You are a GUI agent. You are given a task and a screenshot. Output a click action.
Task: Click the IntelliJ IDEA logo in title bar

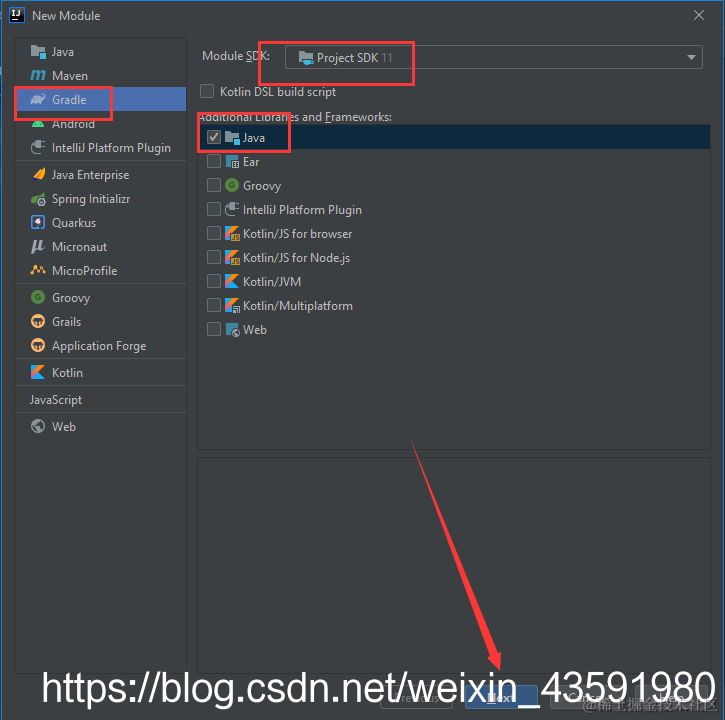click(x=17, y=15)
